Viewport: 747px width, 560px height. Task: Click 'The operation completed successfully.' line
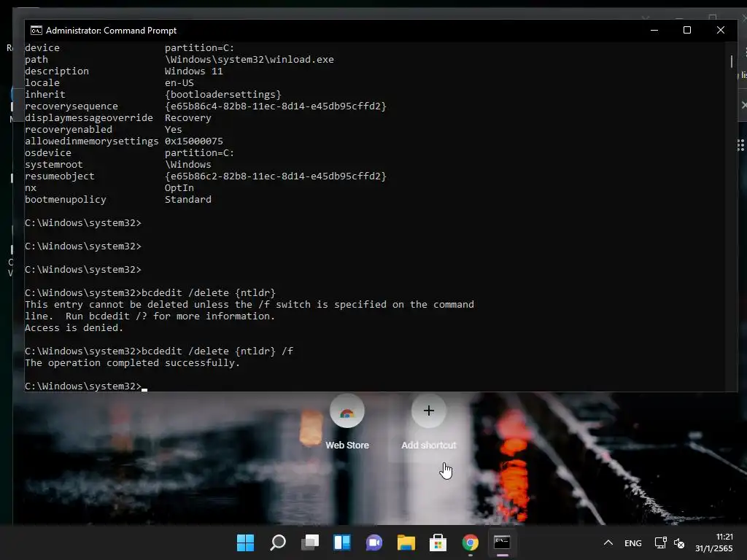133,363
